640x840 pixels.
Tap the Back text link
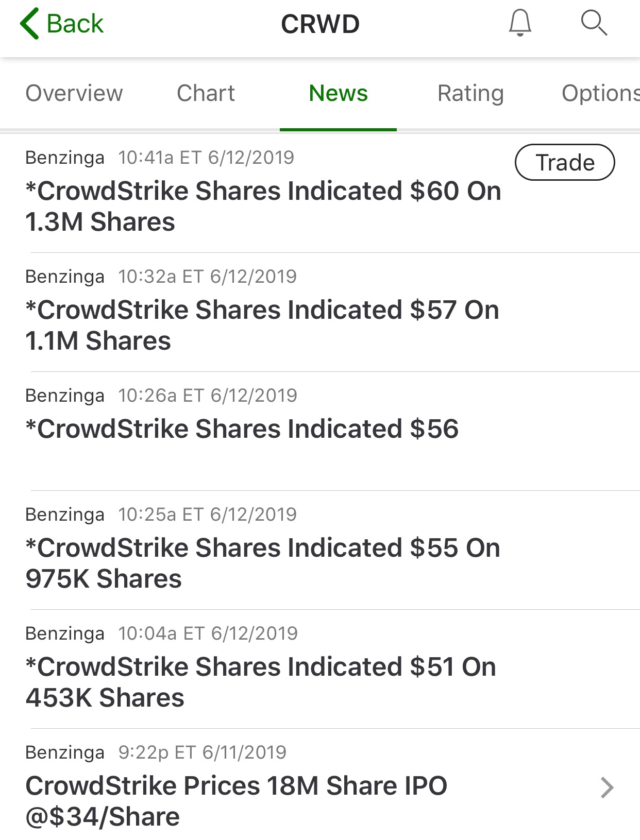pyautogui.click(x=75, y=24)
